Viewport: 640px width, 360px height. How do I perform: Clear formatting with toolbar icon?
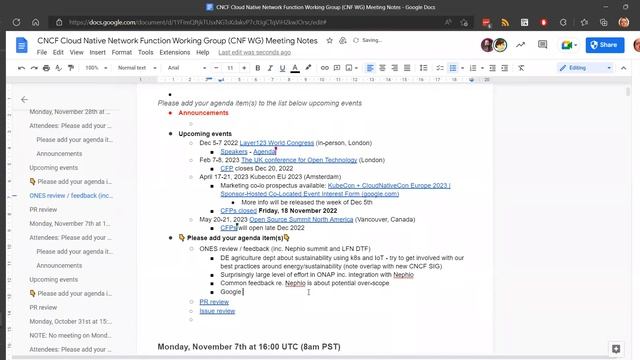521,68
